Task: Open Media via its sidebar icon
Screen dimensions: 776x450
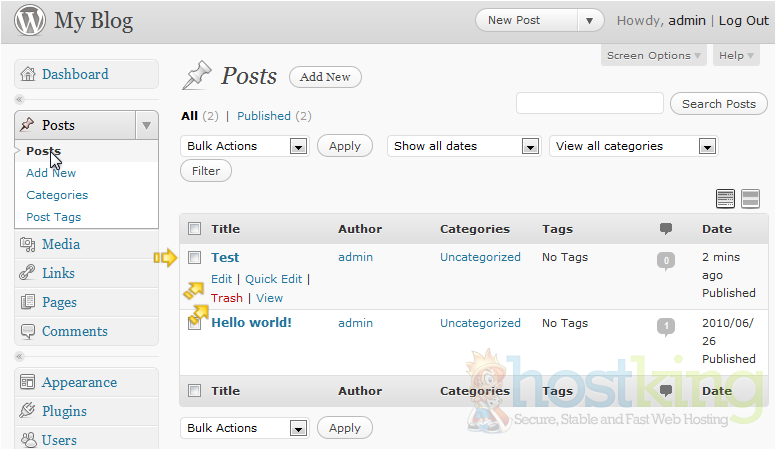Action: 27,244
